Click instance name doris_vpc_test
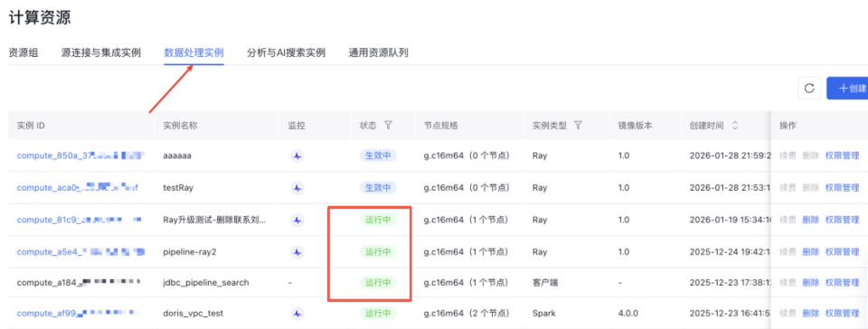This screenshot has height=329, width=868. click(193, 314)
